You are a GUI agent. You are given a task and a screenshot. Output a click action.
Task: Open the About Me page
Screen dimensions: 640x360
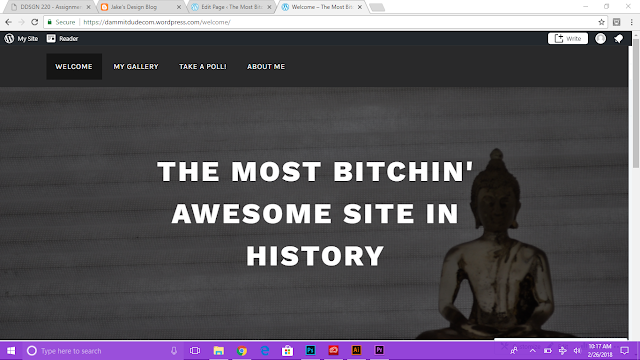coord(266,67)
